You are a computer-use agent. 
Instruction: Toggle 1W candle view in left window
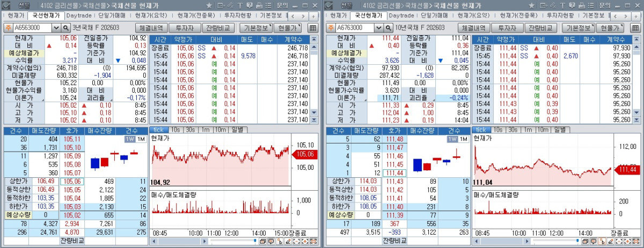(129, 139)
